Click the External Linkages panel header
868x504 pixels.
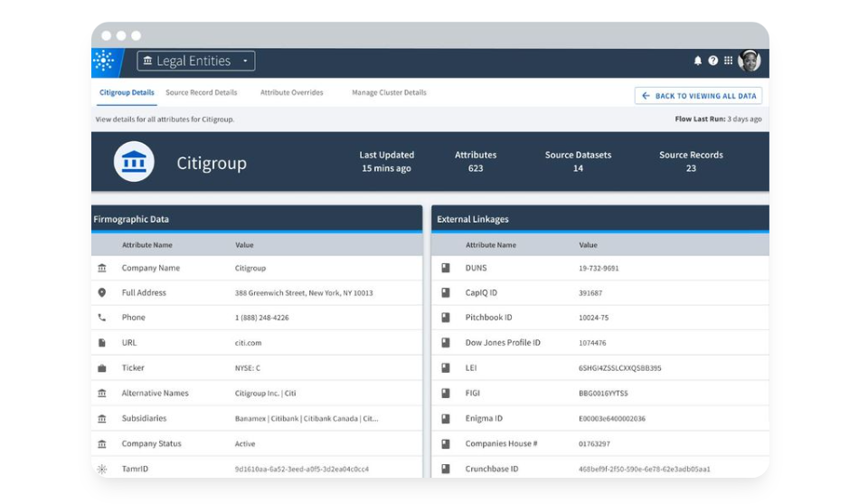tap(600, 219)
